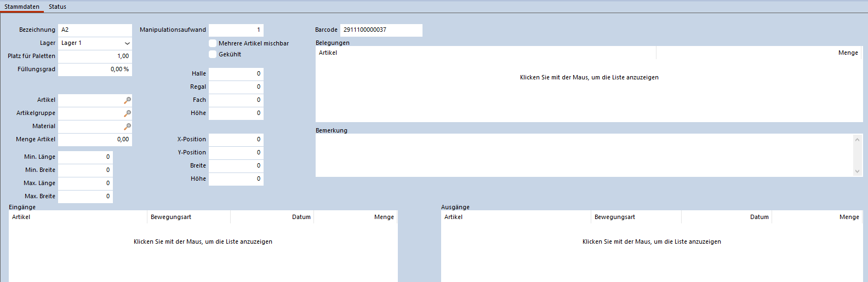Enable Mehrere Artikel mischbar checkbox

pyautogui.click(x=213, y=43)
